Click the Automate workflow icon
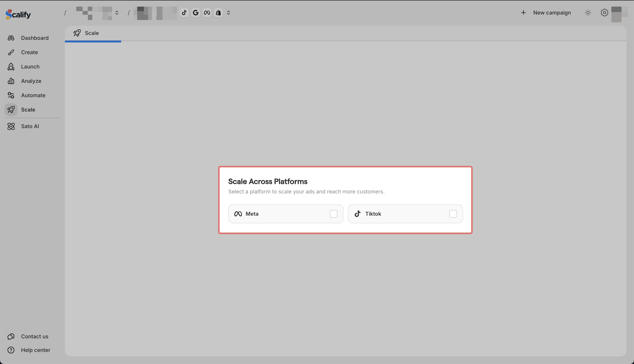The width and height of the screenshot is (634, 364). (x=11, y=95)
